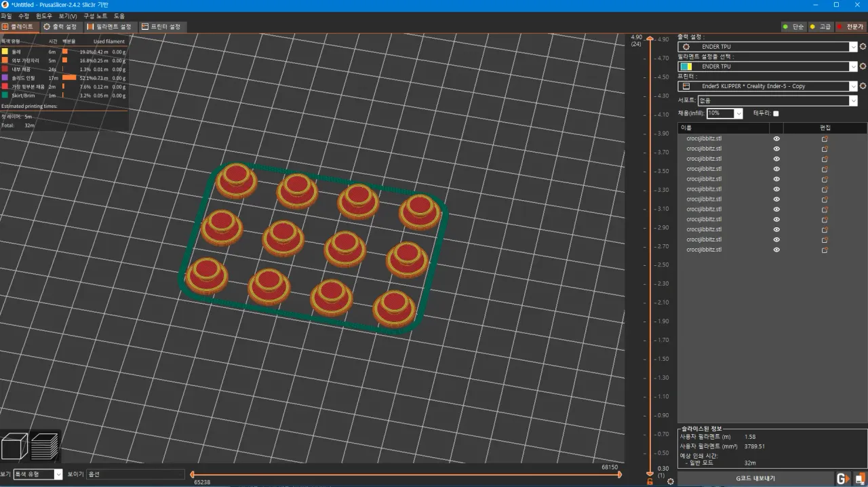This screenshot has width=868, height=487.
Task: Toggle visibility of first crocsjibbitz.stl
Action: (x=776, y=138)
